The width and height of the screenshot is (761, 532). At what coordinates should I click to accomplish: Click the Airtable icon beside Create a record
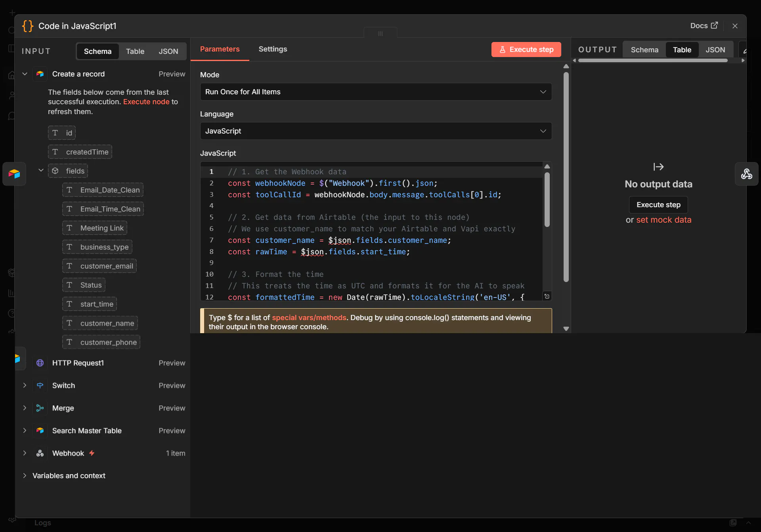(40, 74)
